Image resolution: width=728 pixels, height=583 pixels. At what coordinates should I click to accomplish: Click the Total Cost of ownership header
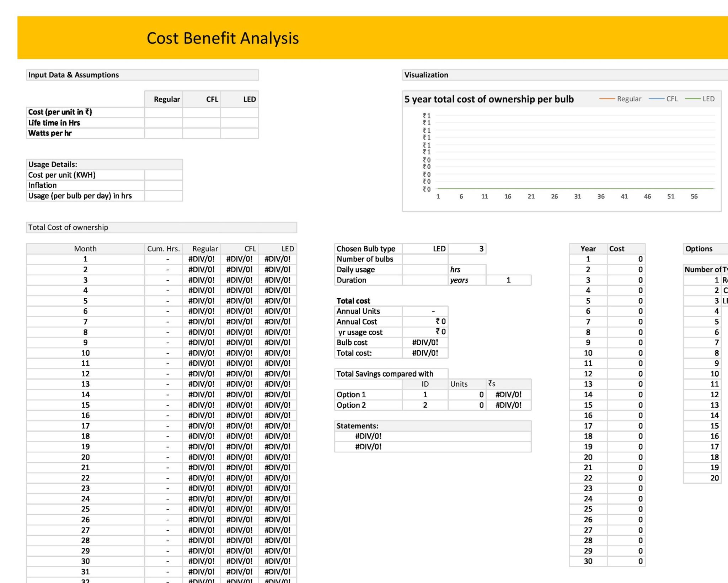click(x=68, y=227)
